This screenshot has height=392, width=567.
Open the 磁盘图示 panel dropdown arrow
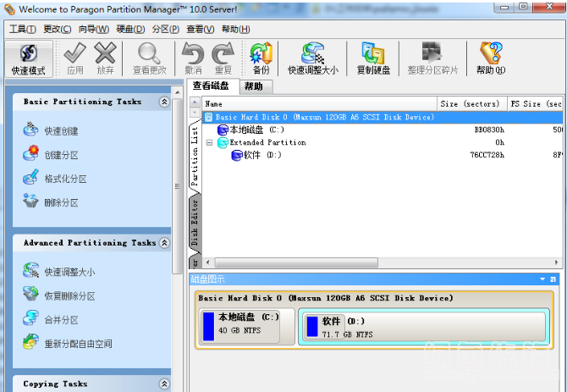(x=542, y=279)
